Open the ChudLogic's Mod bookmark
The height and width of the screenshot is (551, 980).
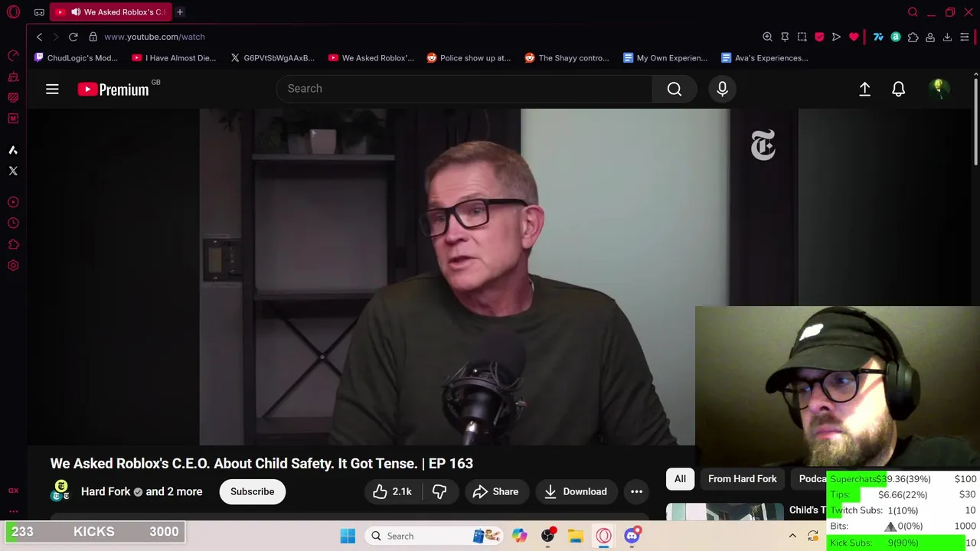(x=76, y=58)
